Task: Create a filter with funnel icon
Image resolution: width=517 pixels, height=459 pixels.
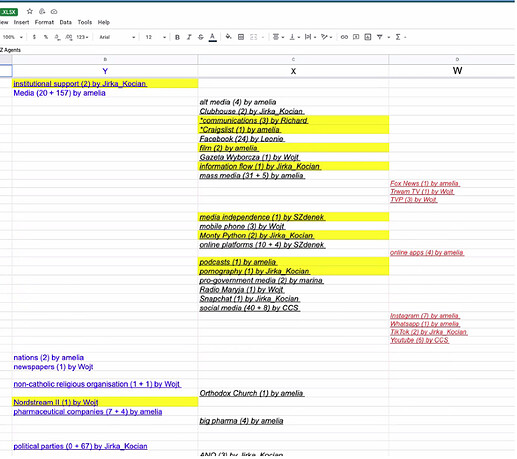Action: (x=380, y=37)
